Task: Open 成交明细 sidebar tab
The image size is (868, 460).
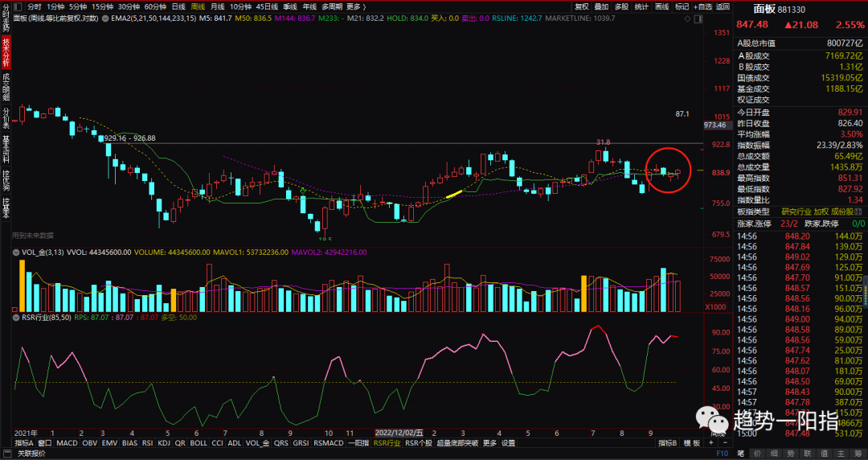Action: [x=6, y=87]
